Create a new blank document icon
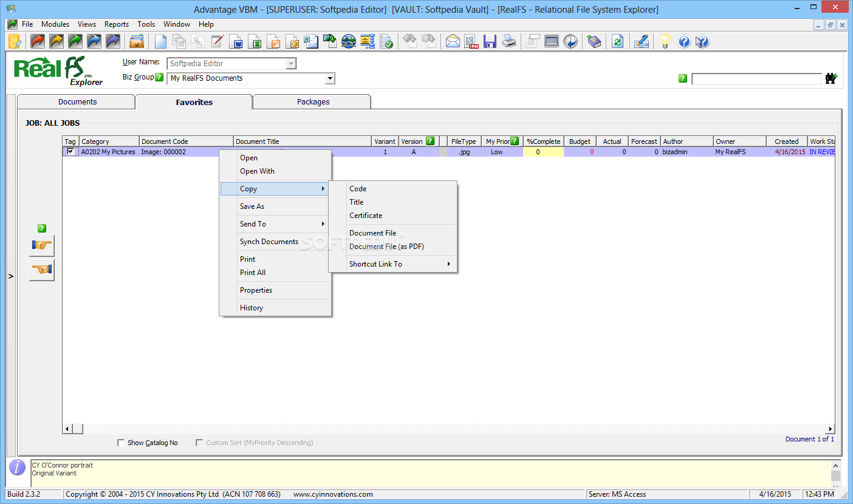 (160, 41)
